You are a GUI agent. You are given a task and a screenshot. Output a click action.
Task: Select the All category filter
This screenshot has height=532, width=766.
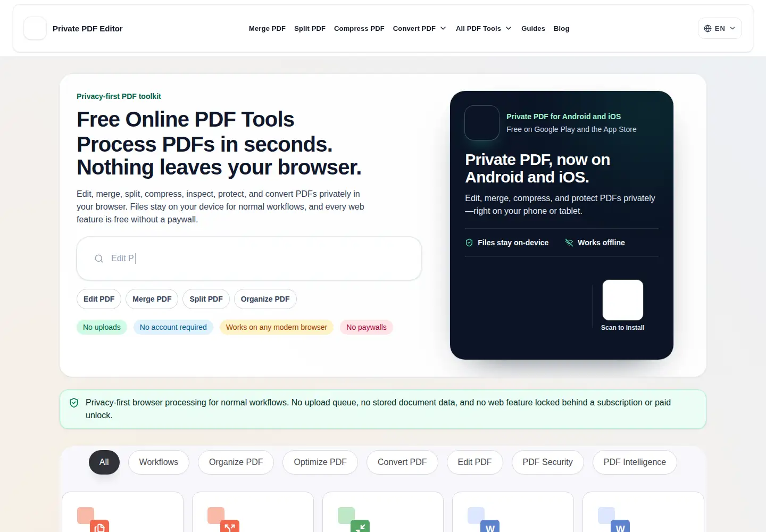point(104,462)
